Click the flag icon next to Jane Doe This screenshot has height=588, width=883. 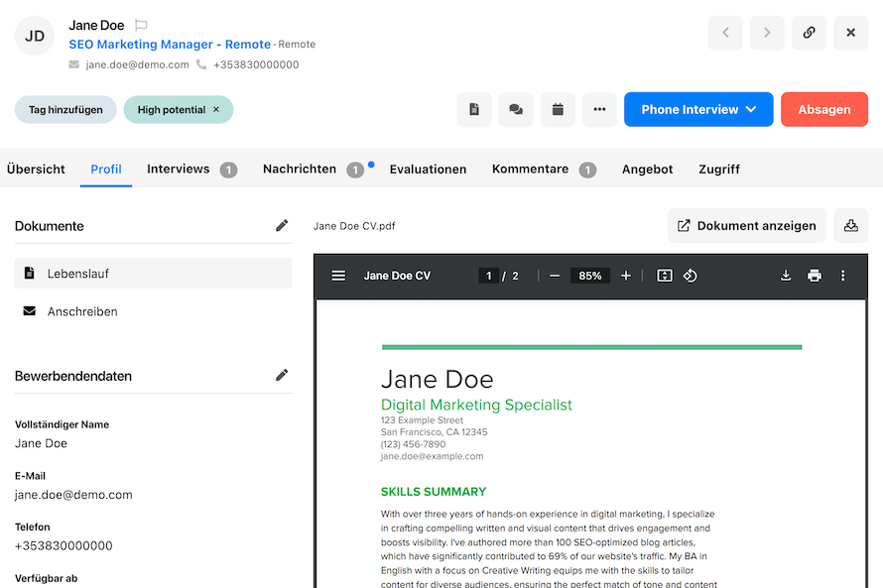[x=141, y=26]
